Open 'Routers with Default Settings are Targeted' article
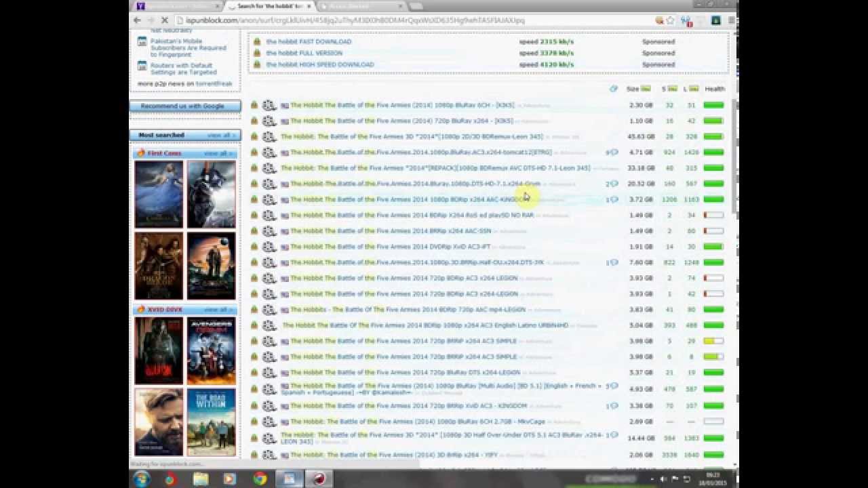 (184, 69)
